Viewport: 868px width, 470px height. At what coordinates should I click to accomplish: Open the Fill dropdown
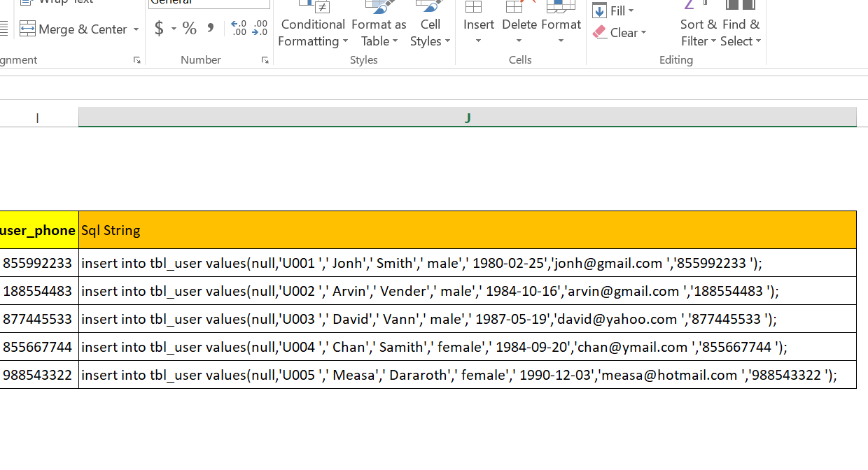(x=613, y=10)
